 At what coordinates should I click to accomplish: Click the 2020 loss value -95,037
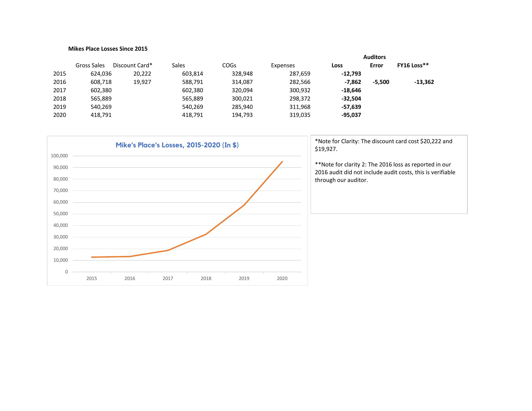click(351, 115)
